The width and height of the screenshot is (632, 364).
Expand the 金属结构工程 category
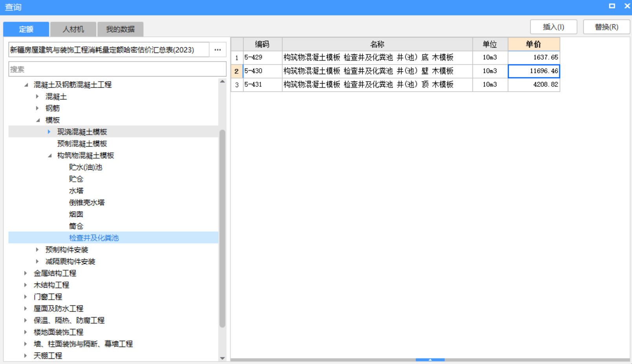pos(26,273)
